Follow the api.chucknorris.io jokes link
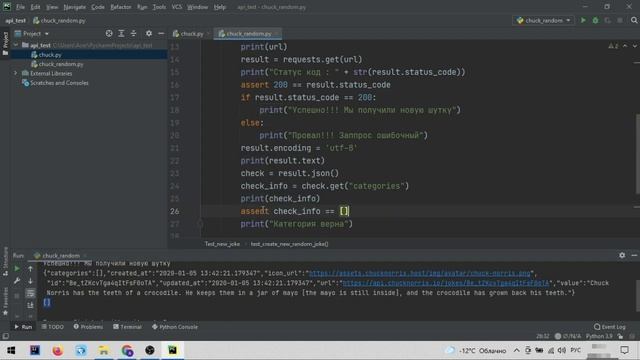 pyautogui.click(x=446, y=283)
